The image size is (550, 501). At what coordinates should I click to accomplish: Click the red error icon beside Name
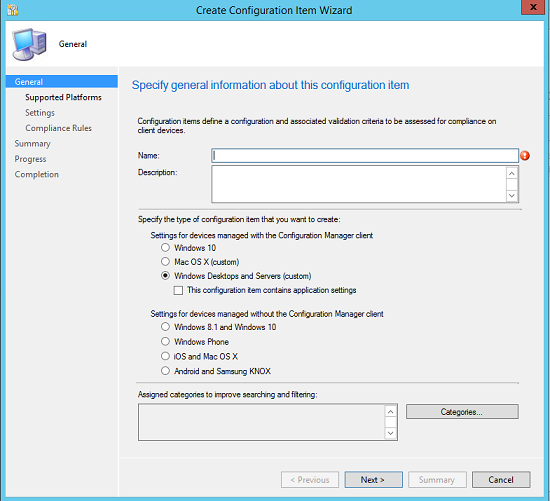(x=525, y=155)
